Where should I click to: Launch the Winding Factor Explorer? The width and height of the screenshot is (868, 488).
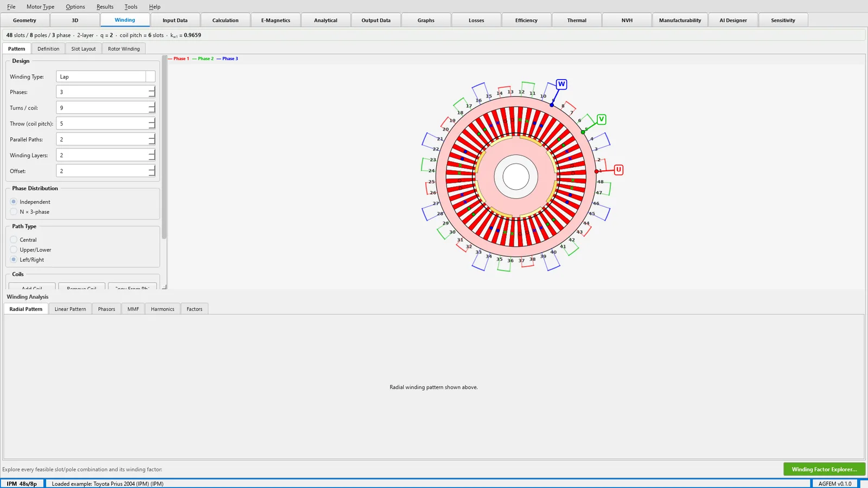tap(824, 469)
